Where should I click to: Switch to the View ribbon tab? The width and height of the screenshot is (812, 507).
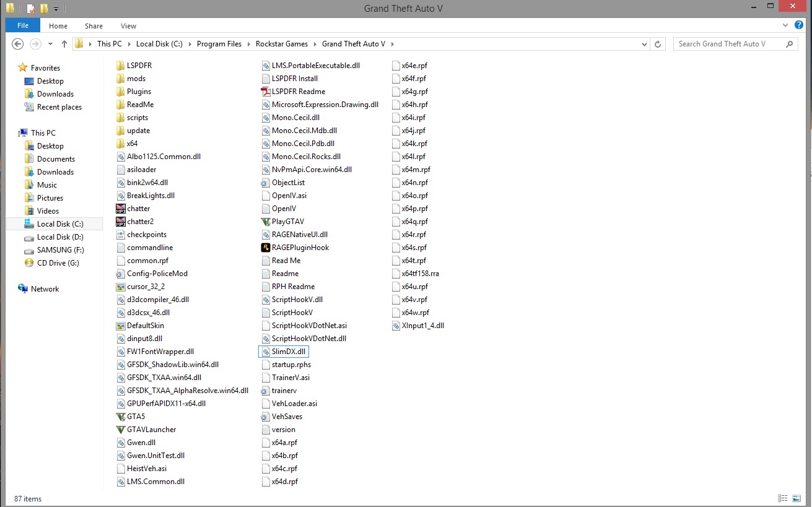tap(128, 26)
